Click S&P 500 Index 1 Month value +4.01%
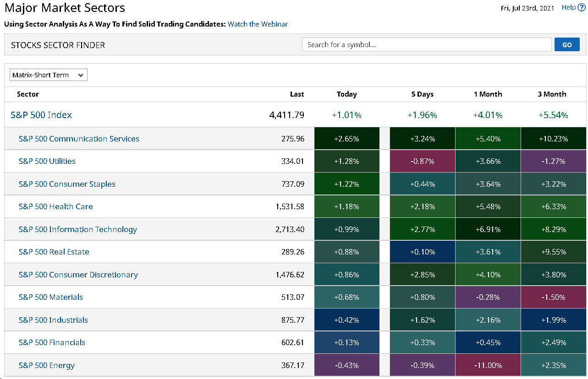Screen dimensions: 588x379 click(x=488, y=115)
